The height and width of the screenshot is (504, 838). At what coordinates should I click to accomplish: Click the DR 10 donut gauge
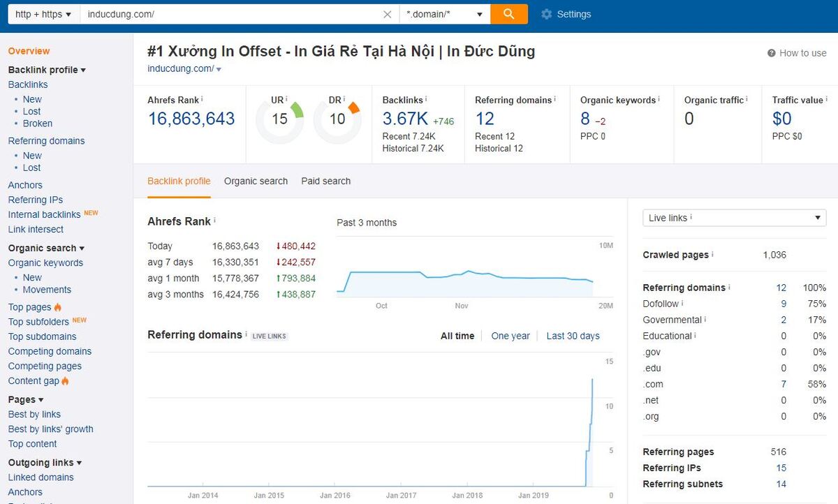click(x=337, y=119)
